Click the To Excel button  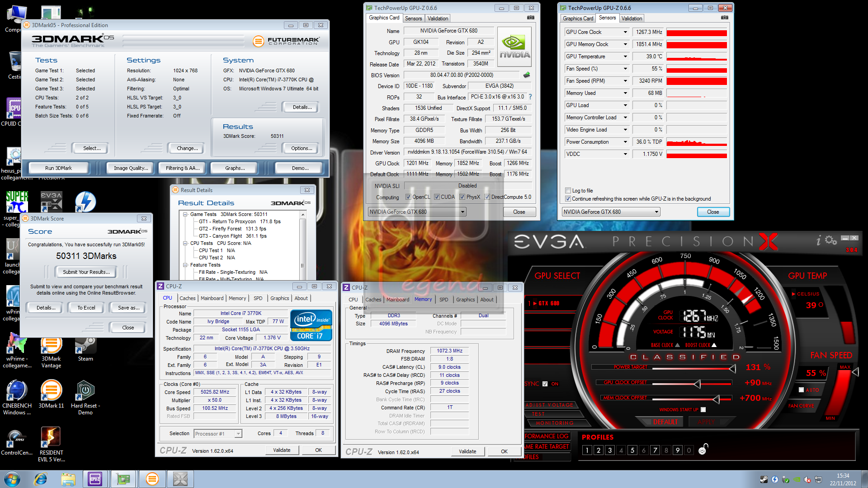pos(86,308)
